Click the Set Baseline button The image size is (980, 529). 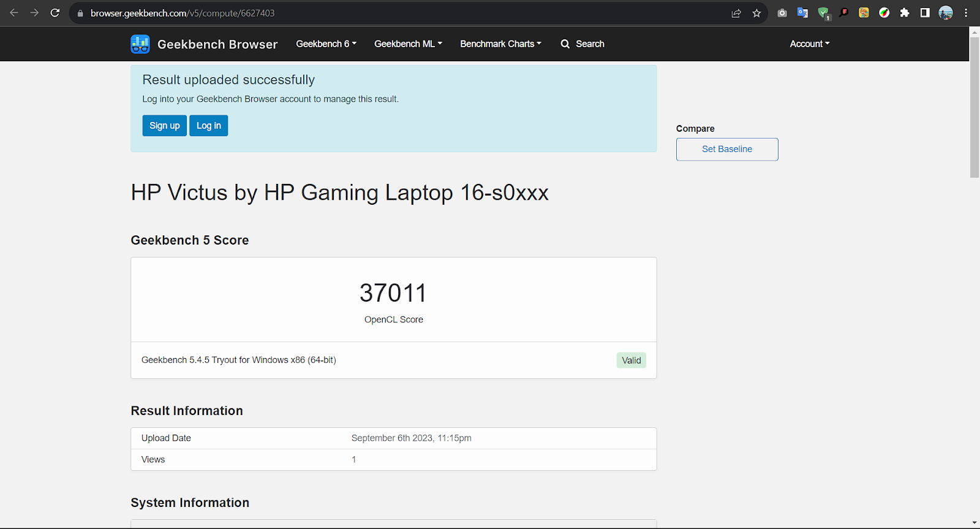727,149
